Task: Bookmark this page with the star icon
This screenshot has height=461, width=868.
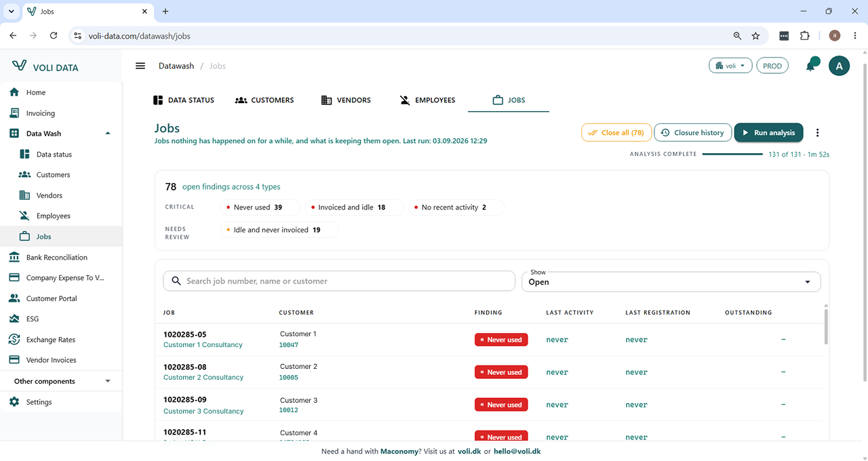Action: (755, 36)
